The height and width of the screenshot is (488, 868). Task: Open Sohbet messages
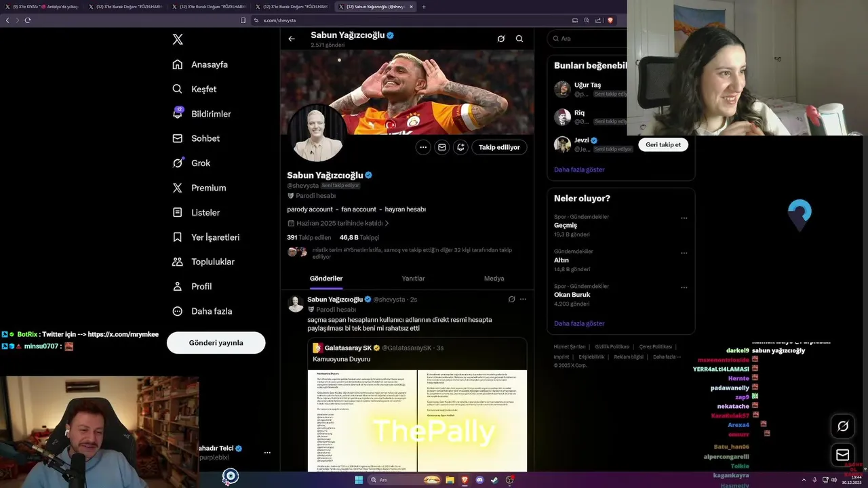point(196,138)
